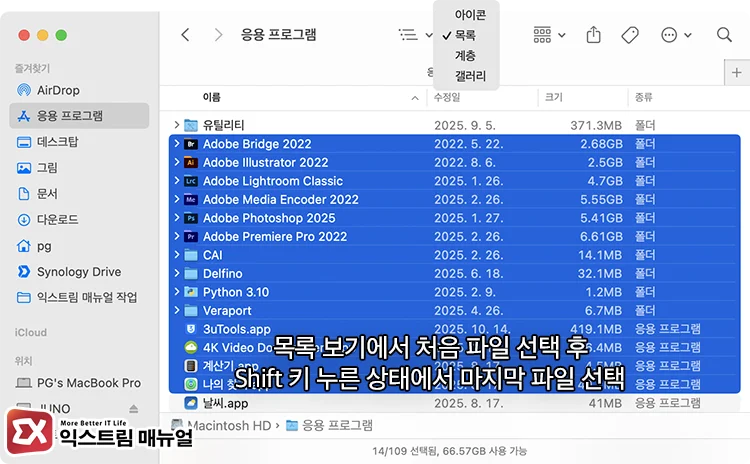Open 익스트림 매뉴얼 작업 sidebar folder
The width and height of the screenshot is (750, 464).
coord(79,298)
